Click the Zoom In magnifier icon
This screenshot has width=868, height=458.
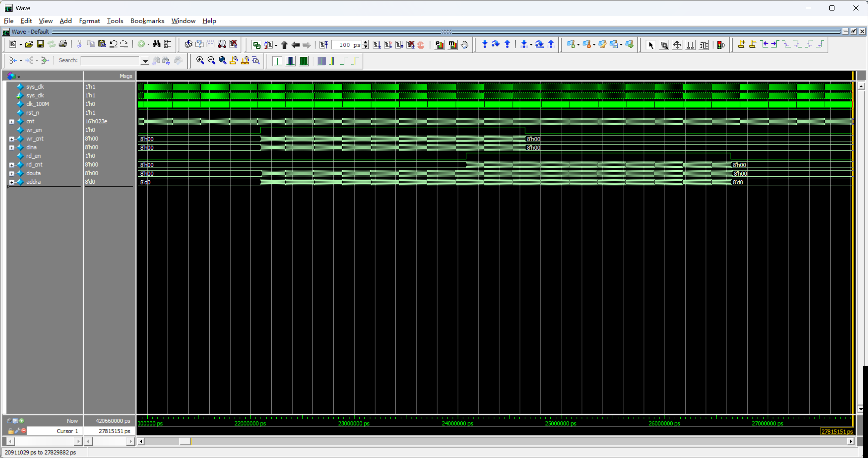coord(200,60)
